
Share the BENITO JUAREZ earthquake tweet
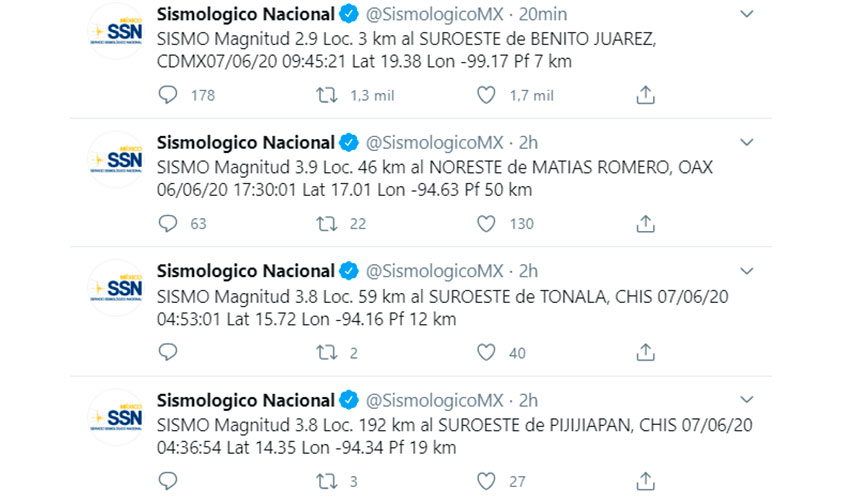645,95
